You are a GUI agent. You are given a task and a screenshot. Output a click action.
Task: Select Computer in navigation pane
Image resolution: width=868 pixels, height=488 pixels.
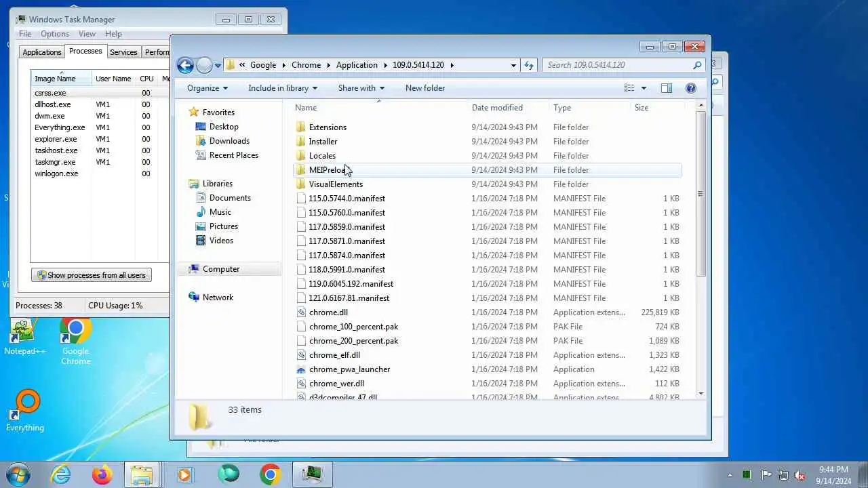tap(221, 269)
